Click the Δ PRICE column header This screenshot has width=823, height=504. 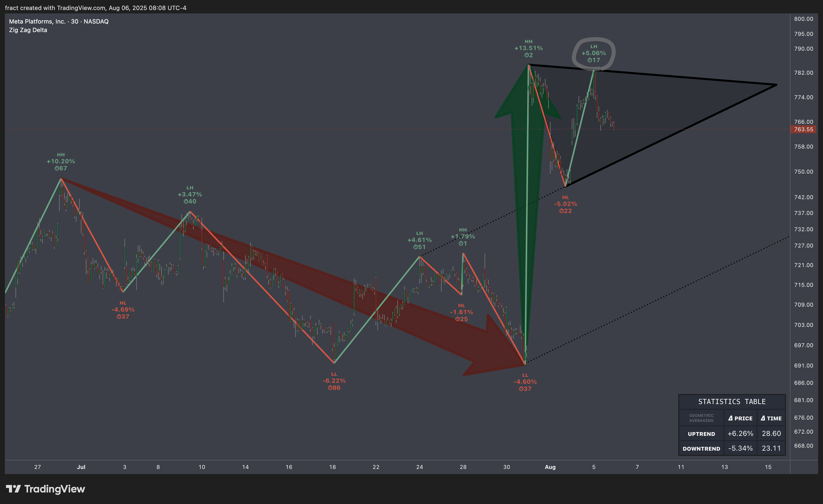pos(740,418)
